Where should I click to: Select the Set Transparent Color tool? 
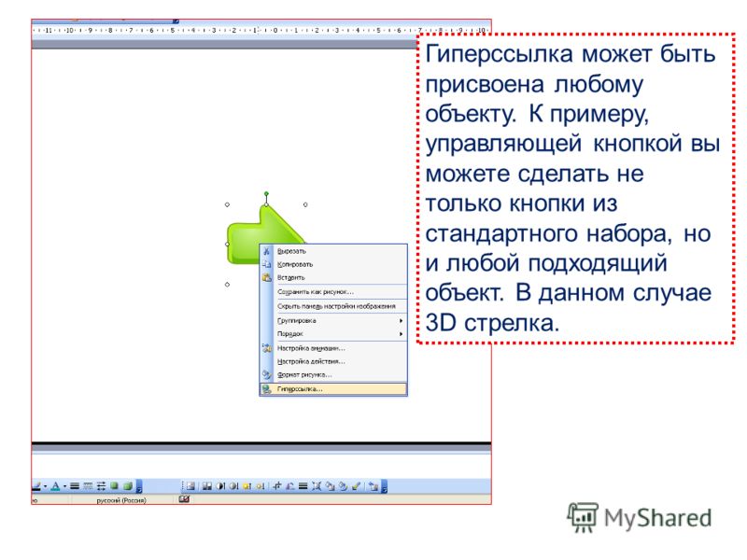click(x=356, y=486)
